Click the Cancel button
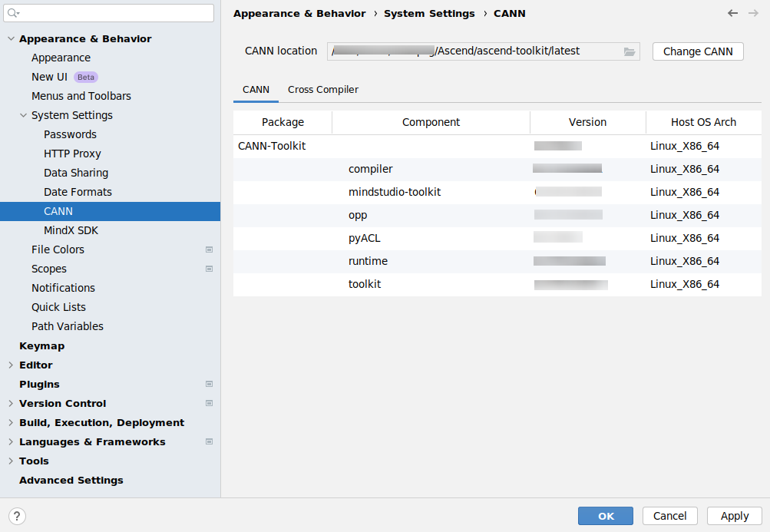This screenshot has height=532, width=770. [670, 517]
